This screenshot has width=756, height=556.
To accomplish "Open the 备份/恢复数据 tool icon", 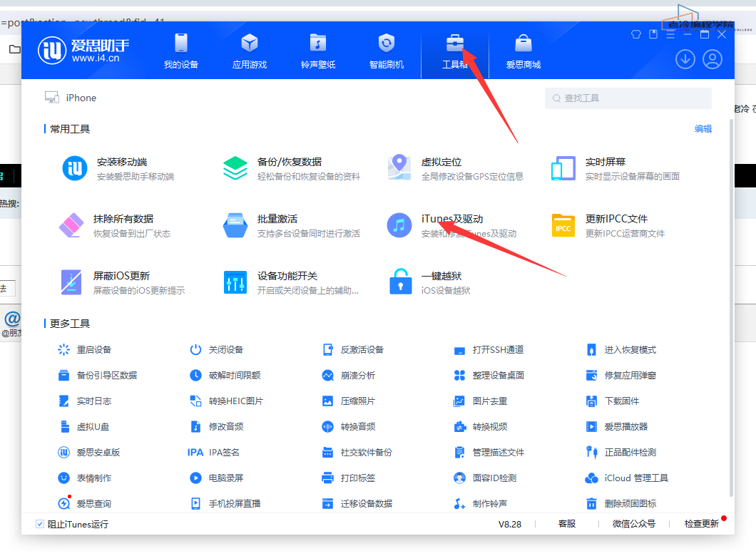I will point(235,168).
